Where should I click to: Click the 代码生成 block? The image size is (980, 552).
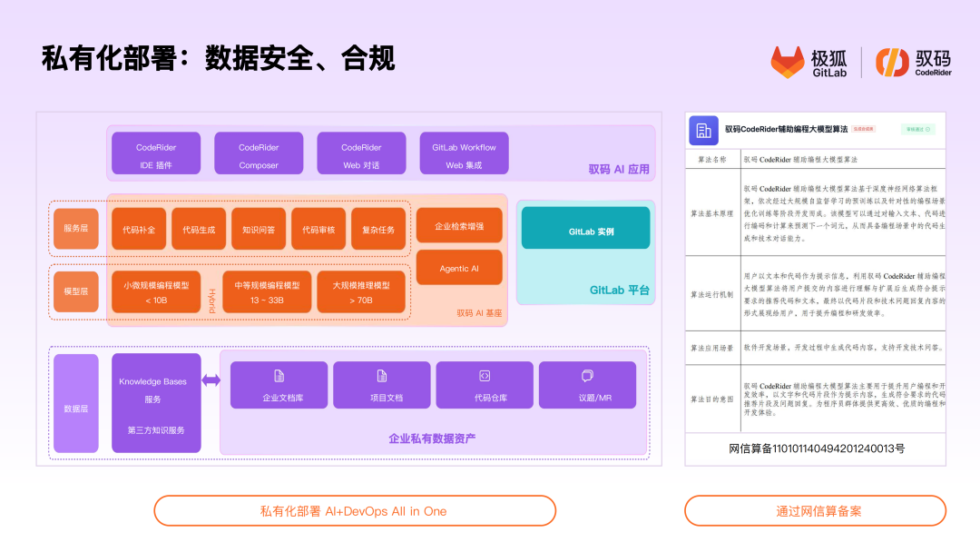point(199,230)
